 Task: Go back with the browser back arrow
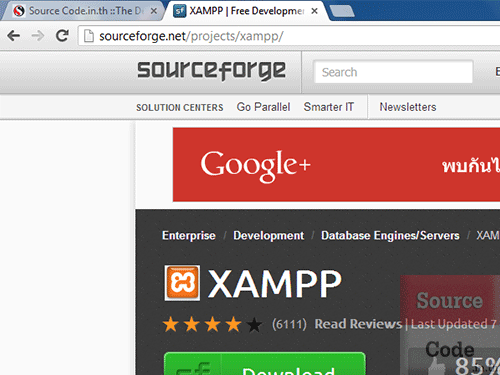click(14, 36)
